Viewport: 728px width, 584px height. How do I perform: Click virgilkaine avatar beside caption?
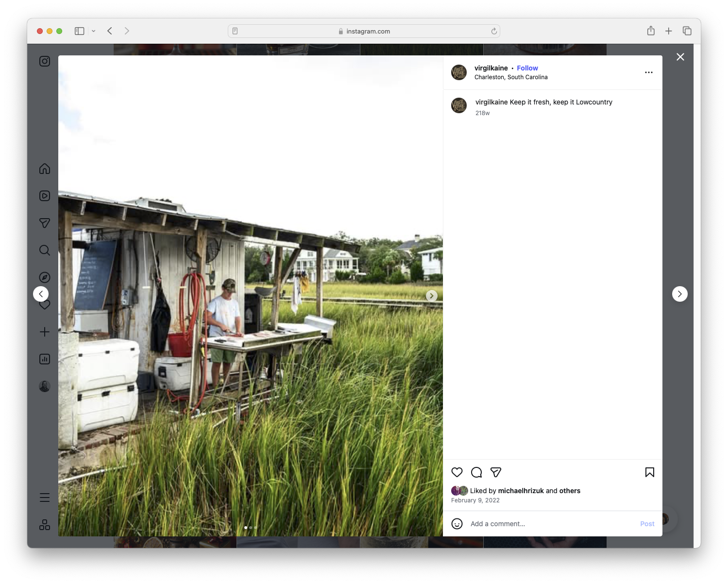tap(459, 105)
